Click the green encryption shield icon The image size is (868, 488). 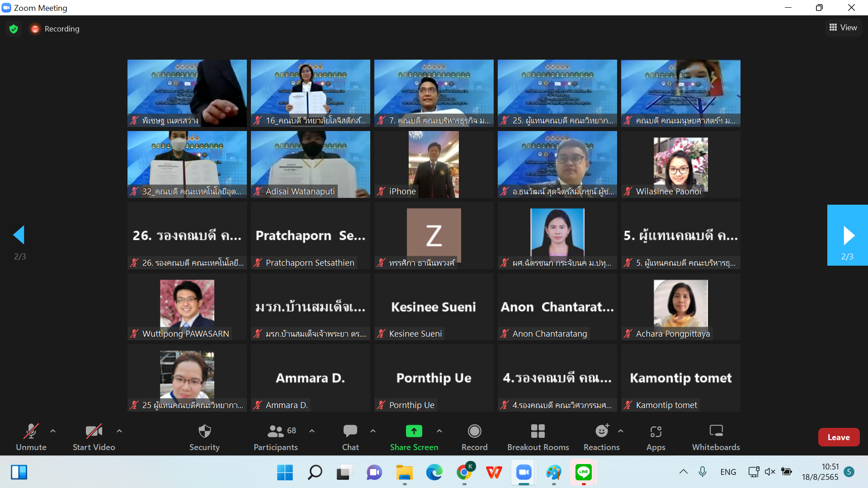pyautogui.click(x=14, y=29)
